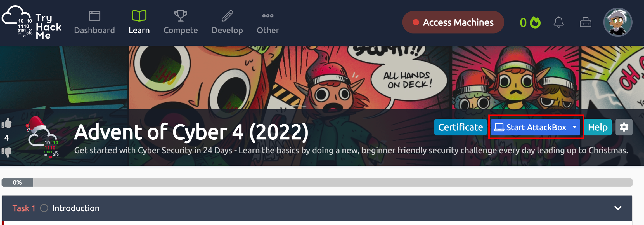Open room settings gear icon
The height and width of the screenshot is (225, 644).
click(624, 127)
